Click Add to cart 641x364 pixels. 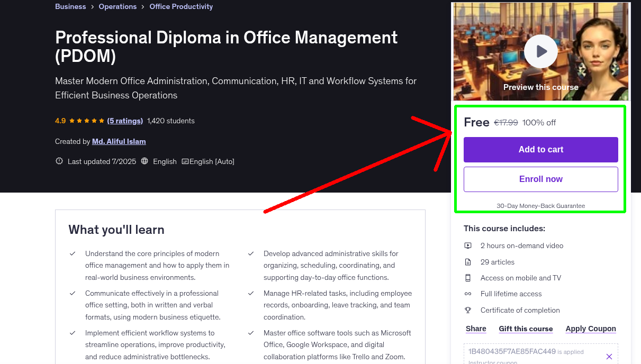[540, 150]
